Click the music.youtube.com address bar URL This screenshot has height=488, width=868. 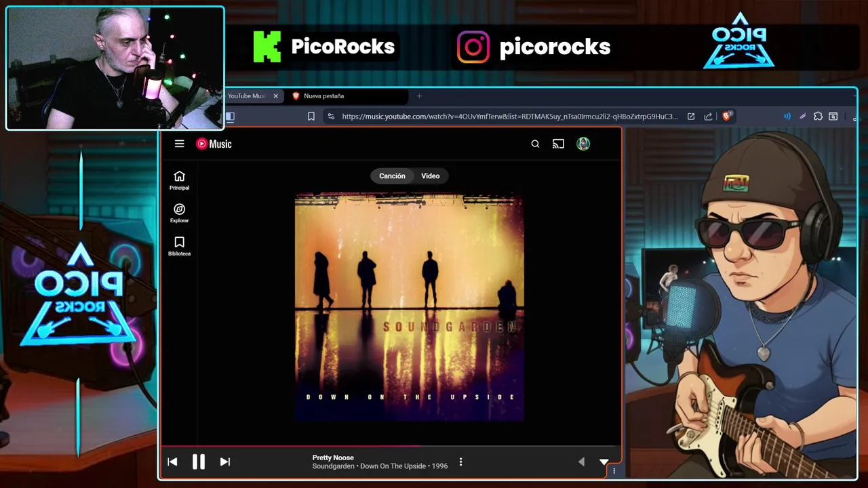click(x=509, y=117)
